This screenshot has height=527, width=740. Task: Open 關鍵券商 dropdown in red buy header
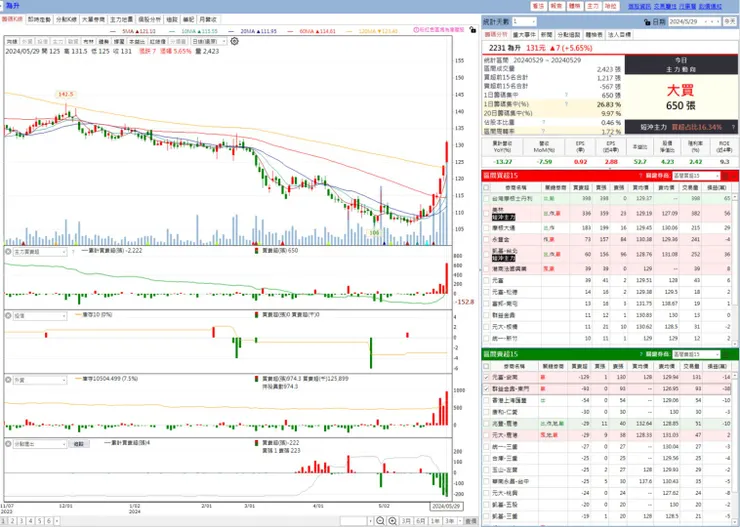point(696,176)
